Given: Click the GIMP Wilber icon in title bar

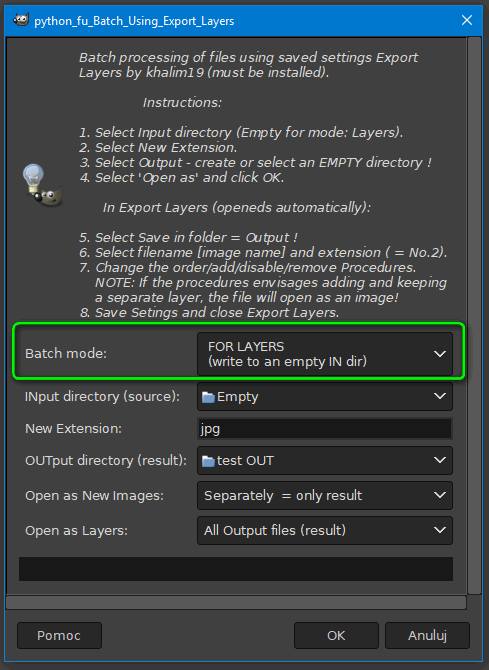Looking at the screenshot, I should (x=21, y=20).
